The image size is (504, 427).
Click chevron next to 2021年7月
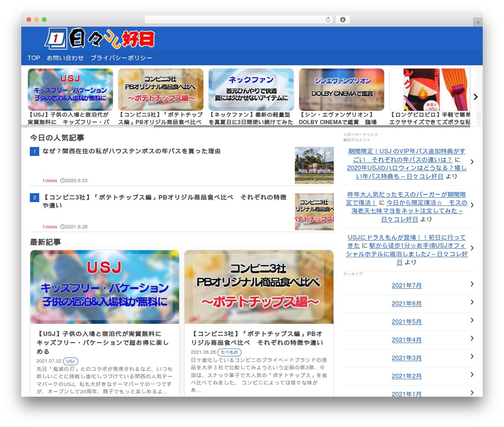472,284
